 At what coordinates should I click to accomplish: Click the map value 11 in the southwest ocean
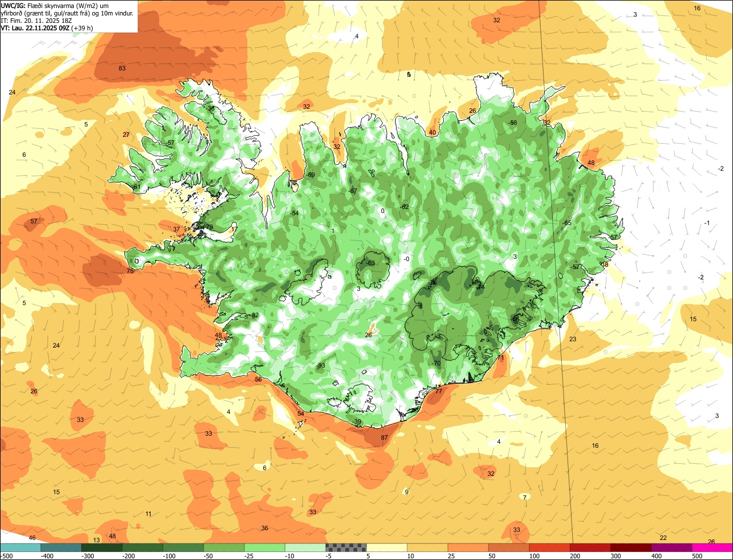coord(148,514)
